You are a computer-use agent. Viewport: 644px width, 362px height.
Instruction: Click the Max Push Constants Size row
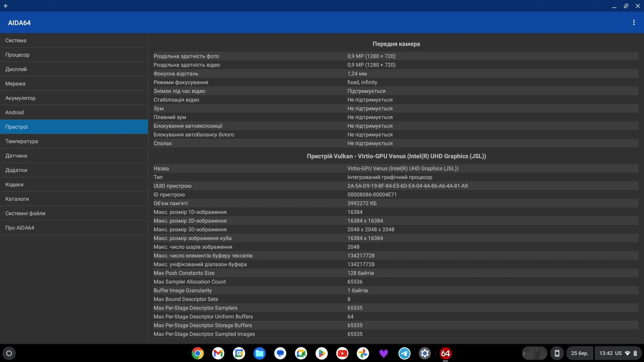pos(396,273)
